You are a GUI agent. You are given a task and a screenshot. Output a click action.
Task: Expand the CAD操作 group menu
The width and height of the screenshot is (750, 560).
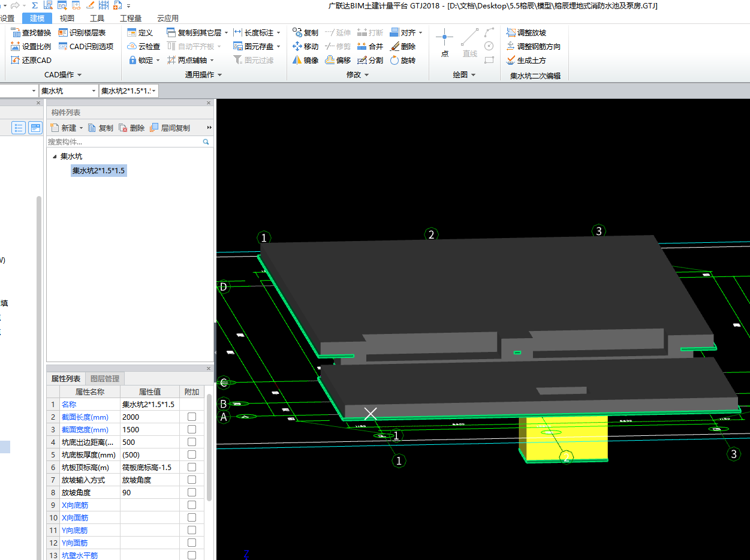[x=63, y=75]
